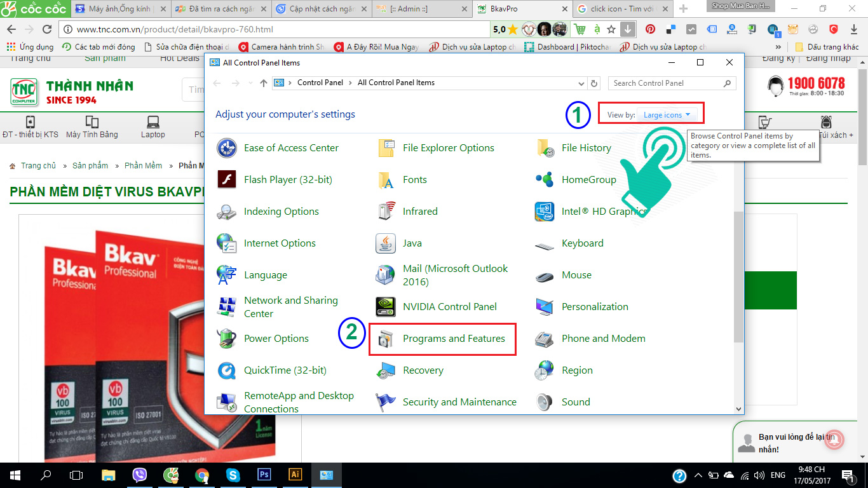The width and height of the screenshot is (868, 488).
Task: Click the Infrared icon
Action: tap(386, 212)
